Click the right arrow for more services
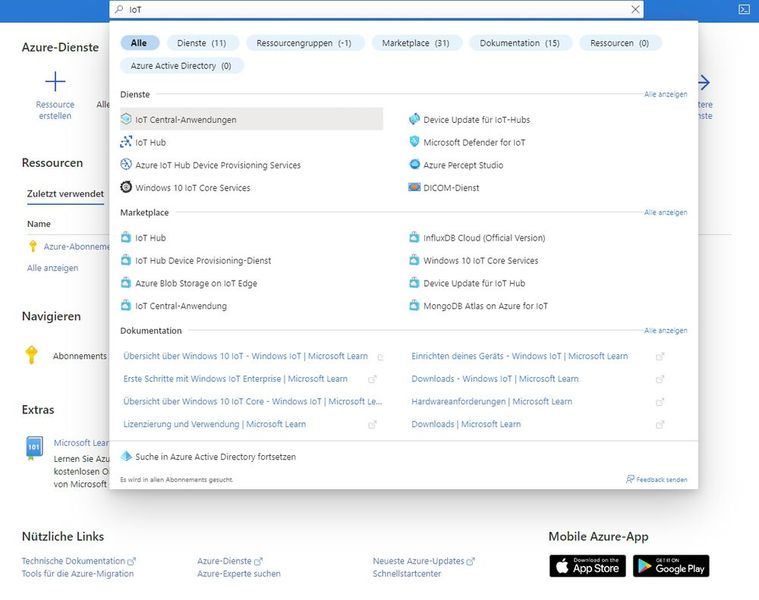This screenshot has height=600, width=759. click(704, 82)
